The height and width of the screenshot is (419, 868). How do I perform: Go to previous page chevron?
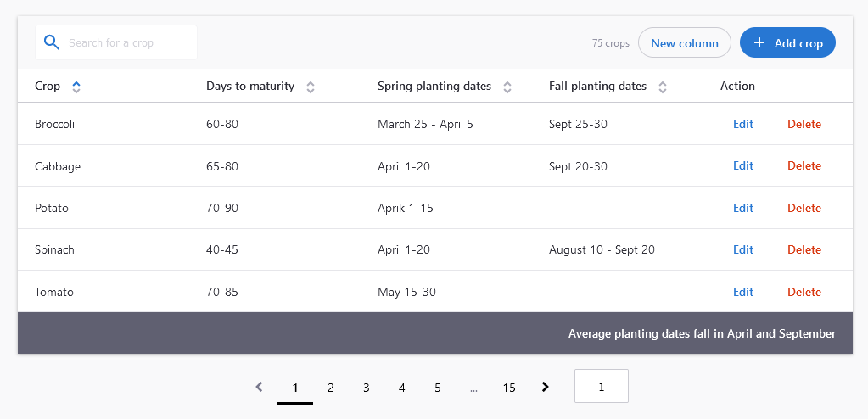click(x=259, y=387)
